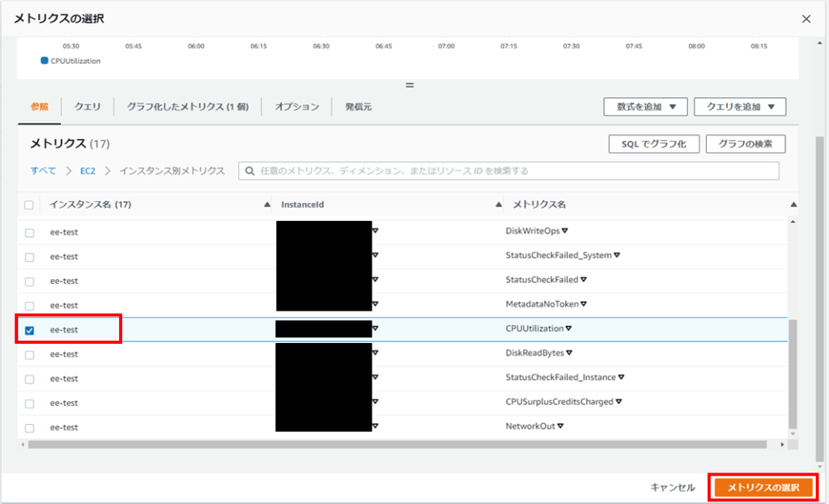Open InstanceId dropdown in NetworkOut row
This screenshot has width=829, height=504.
point(376,426)
